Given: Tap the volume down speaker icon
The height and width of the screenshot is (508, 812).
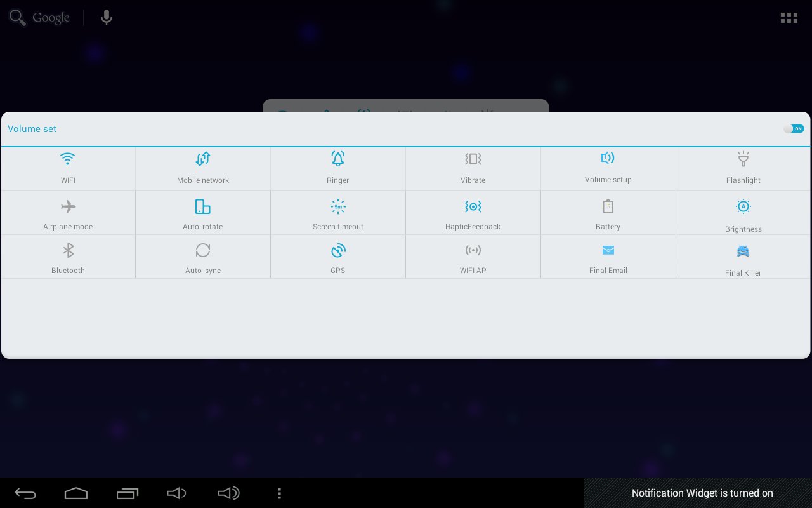Looking at the screenshot, I should pos(176,493).
